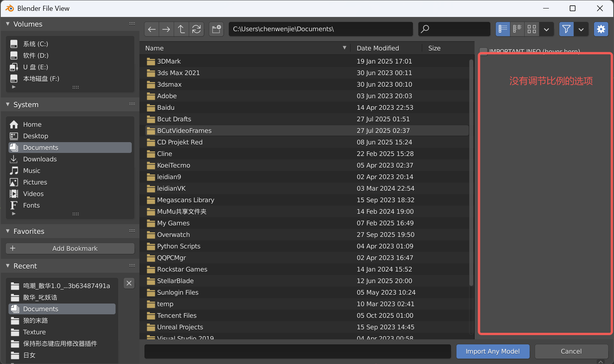Screen dimensions: 614x364
Task: Navigate forward with right arrow
Action: pos(166,29)
